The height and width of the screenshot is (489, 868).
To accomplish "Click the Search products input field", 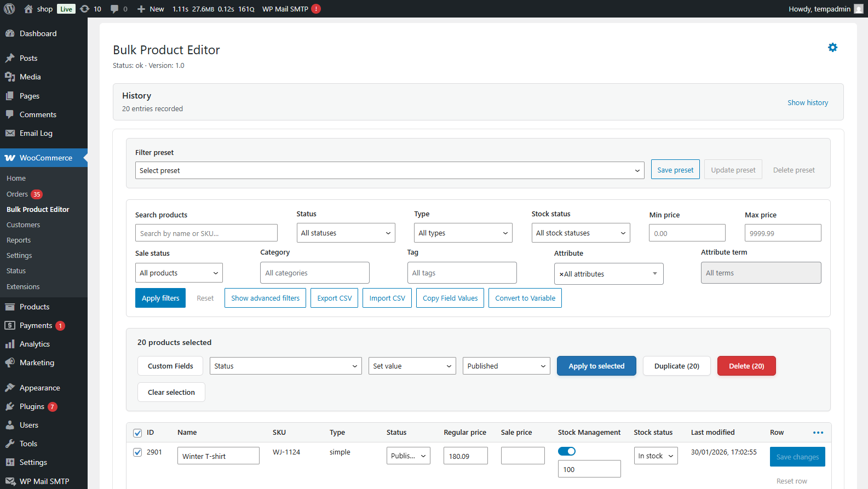I will pyautogui.click(x=206, y=233).
